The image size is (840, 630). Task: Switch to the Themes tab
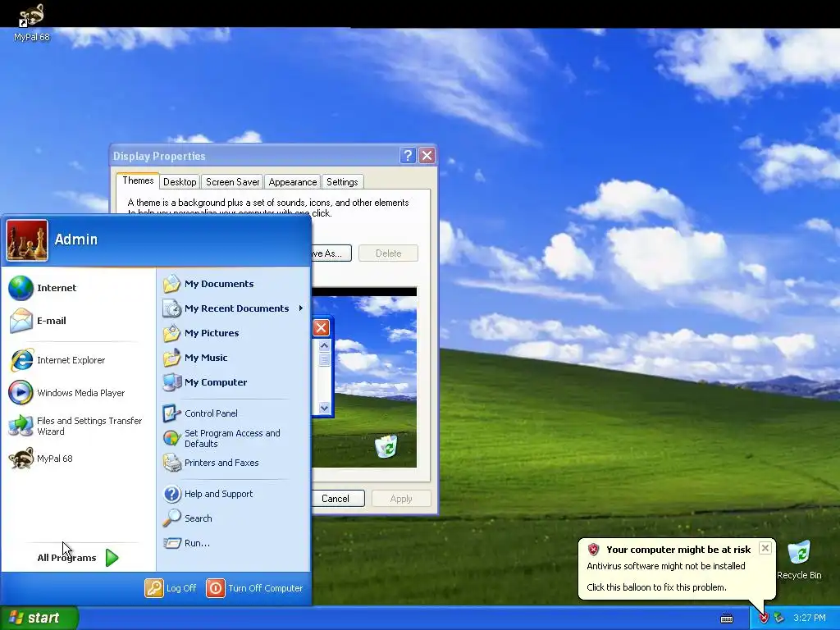[x=138, y=180]
